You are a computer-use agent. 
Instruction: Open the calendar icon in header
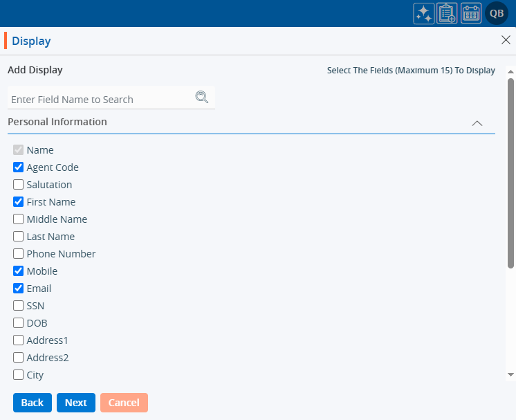(x=471, y=13)
